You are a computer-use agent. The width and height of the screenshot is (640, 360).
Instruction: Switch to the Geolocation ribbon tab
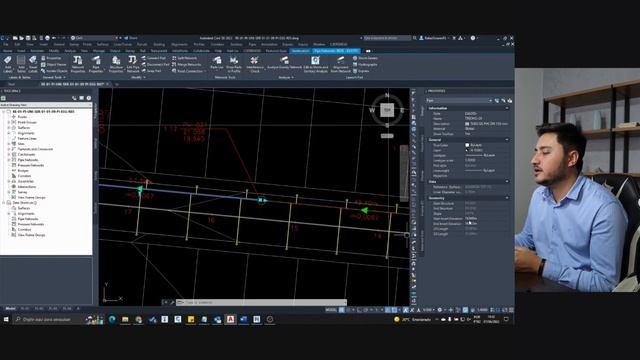300,51
